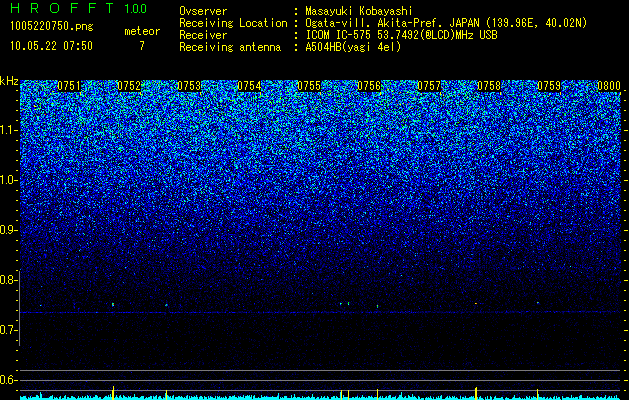Click the 0.8 kHz axis label
Image resolution: width=629 pixels, height=400 pixels.
pyautogui.click(x=9, y=280)
